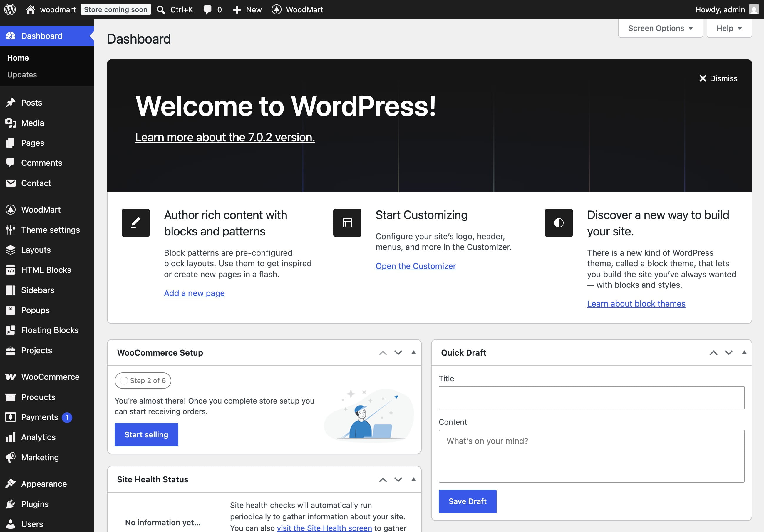The image size is (764, 532).
Task: Click the HTML Blocks code icon
Action: [x=11, y=270]
